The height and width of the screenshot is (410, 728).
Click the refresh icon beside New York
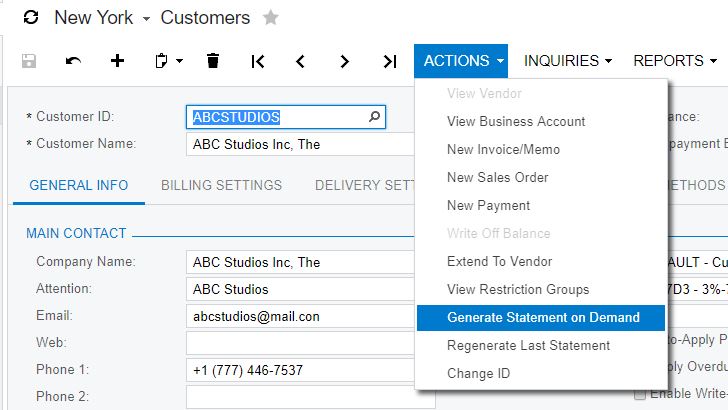(31, 18)
